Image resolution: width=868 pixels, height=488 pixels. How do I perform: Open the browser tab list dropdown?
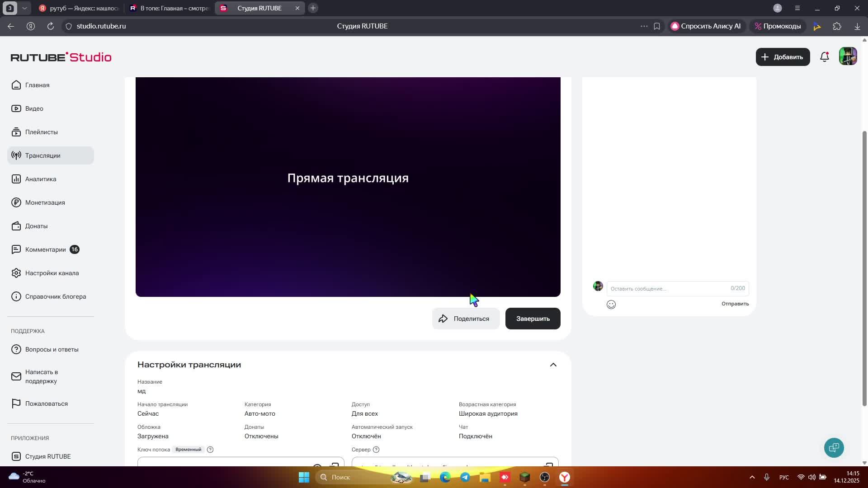(24, 8)
